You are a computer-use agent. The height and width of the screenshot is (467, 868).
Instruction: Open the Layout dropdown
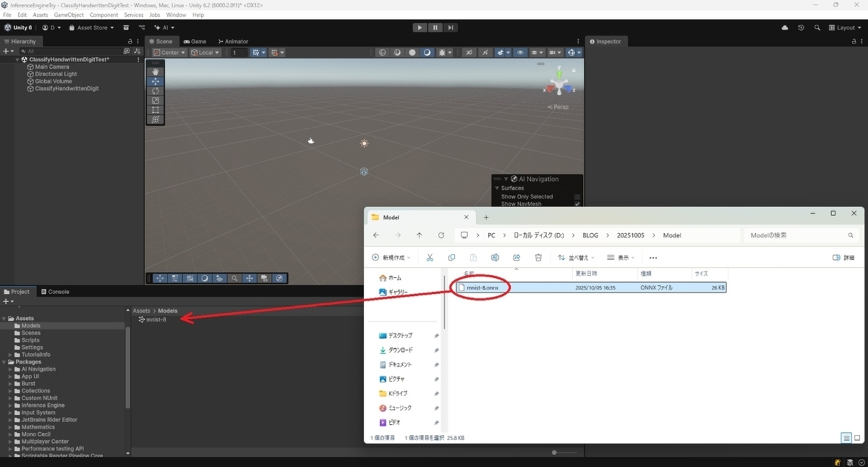(845, 27)
